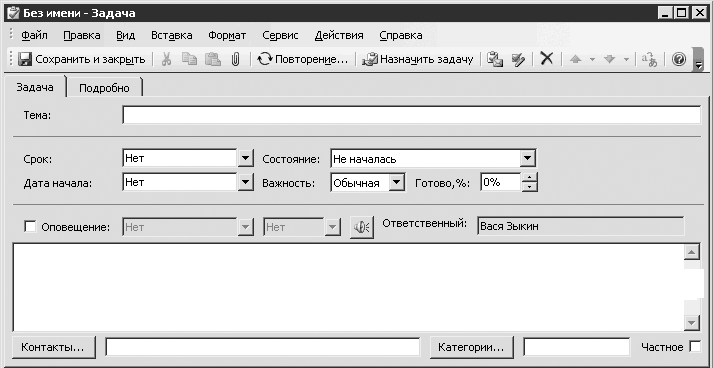
Task: Click the Paste clipboard icon
Action: coord(212,59)
